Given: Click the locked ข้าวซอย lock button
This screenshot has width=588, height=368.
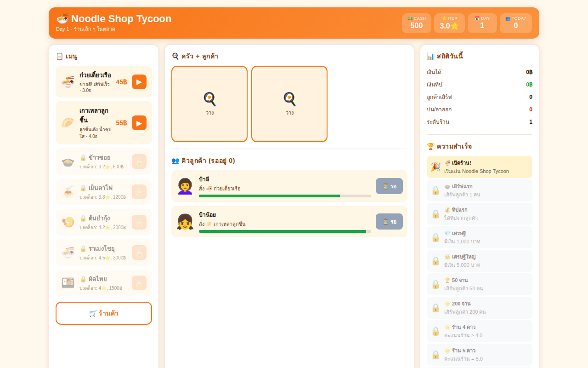Looking at the screenshot, I should coord(139,161).
